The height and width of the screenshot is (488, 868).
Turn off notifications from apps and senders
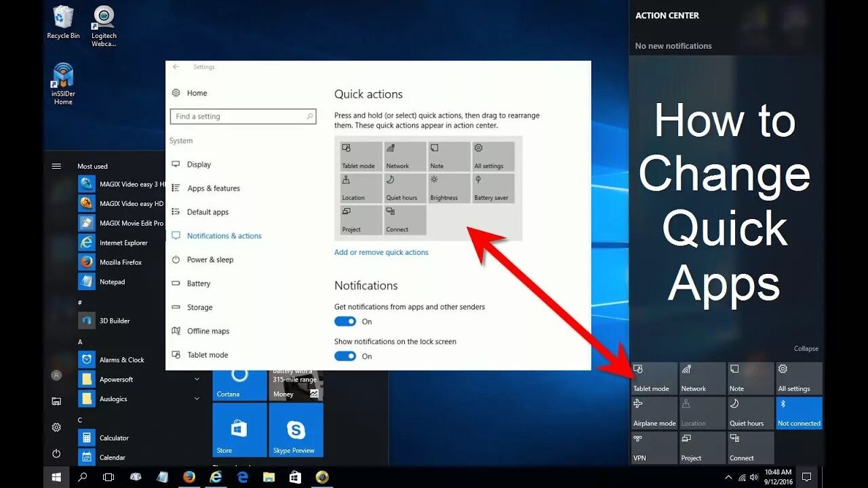click(345, 321)
